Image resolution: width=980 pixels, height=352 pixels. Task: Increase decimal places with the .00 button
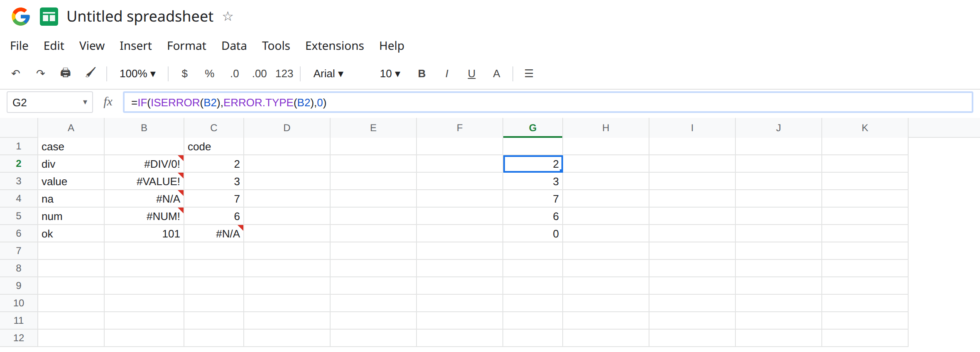click(260, 73)
